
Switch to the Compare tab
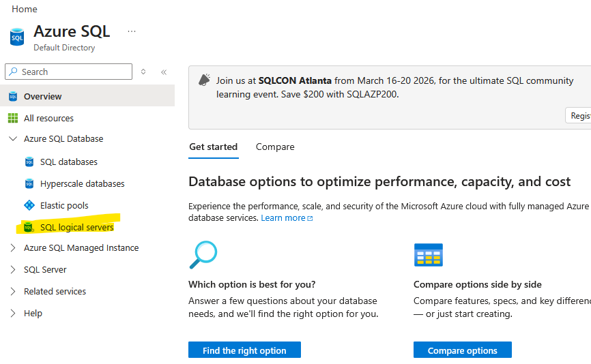[x=275, y=147]
